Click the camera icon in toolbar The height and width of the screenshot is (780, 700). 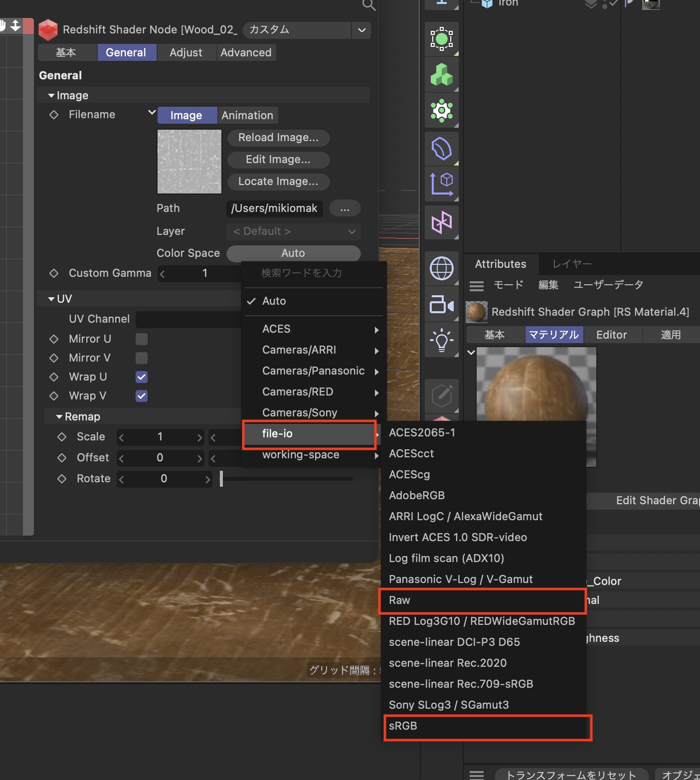click(x=441, y=305)
